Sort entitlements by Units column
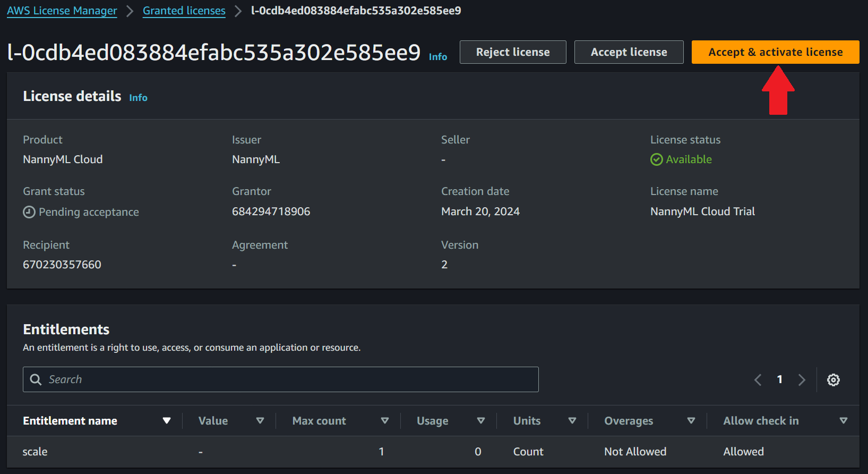This screenshot has width=868, height=474. [572, 421]
